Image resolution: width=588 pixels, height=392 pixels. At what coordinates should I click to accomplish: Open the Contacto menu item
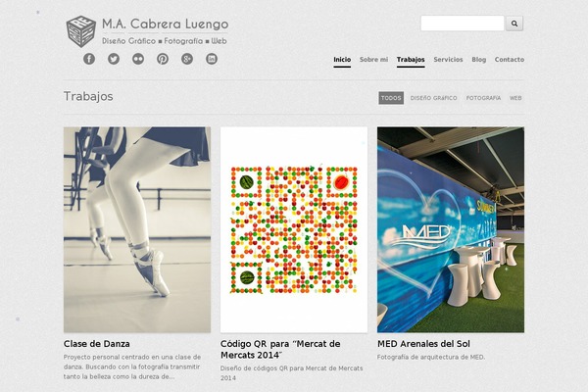pyautogui.click(x=510, y=60)
